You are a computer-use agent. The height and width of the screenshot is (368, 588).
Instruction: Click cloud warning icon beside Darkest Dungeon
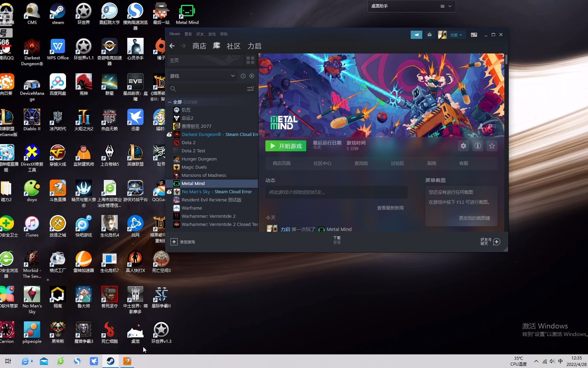(169, 135)
